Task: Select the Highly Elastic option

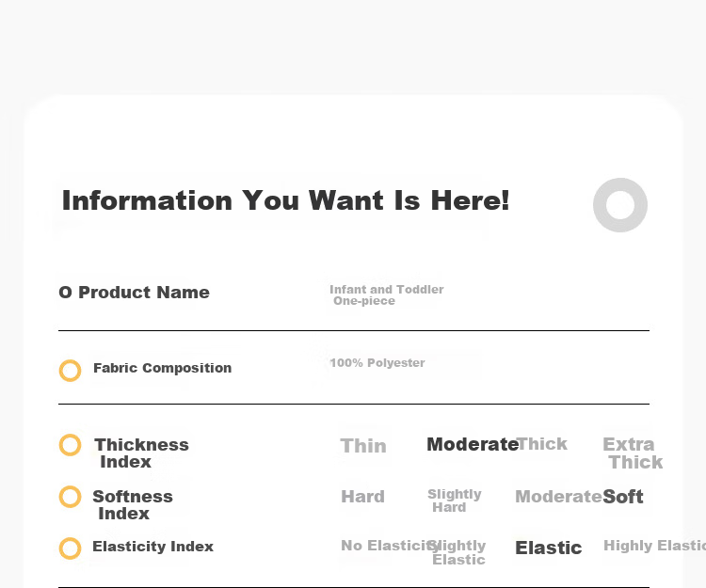Action: tap(654, 546)
